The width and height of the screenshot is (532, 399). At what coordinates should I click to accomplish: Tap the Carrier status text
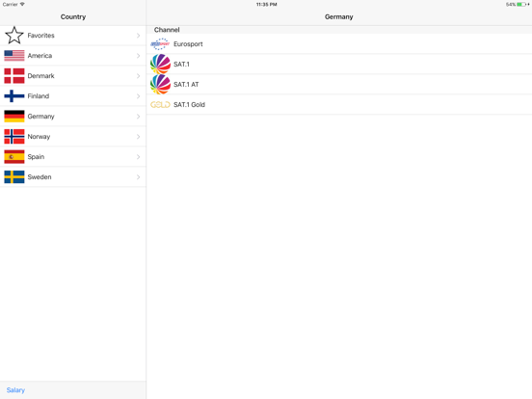coord(11,5)
